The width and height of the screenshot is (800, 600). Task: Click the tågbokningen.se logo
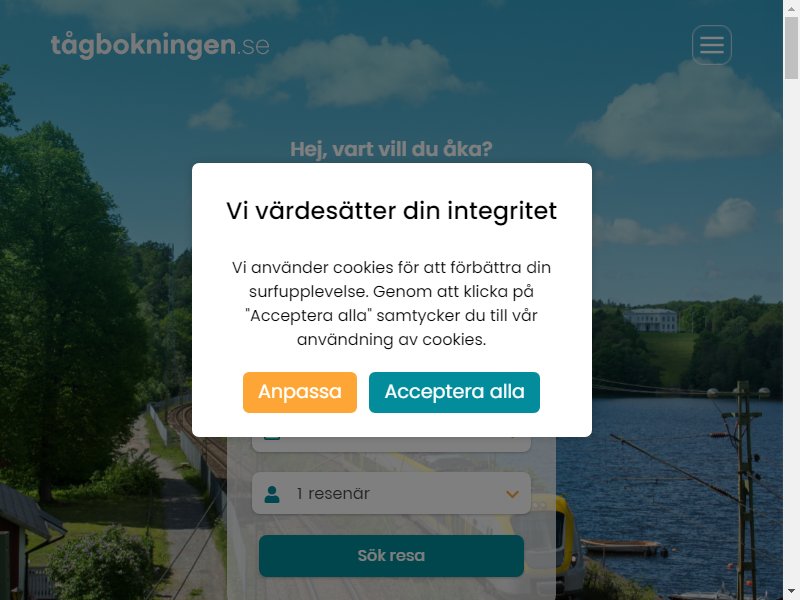[160, 45]
